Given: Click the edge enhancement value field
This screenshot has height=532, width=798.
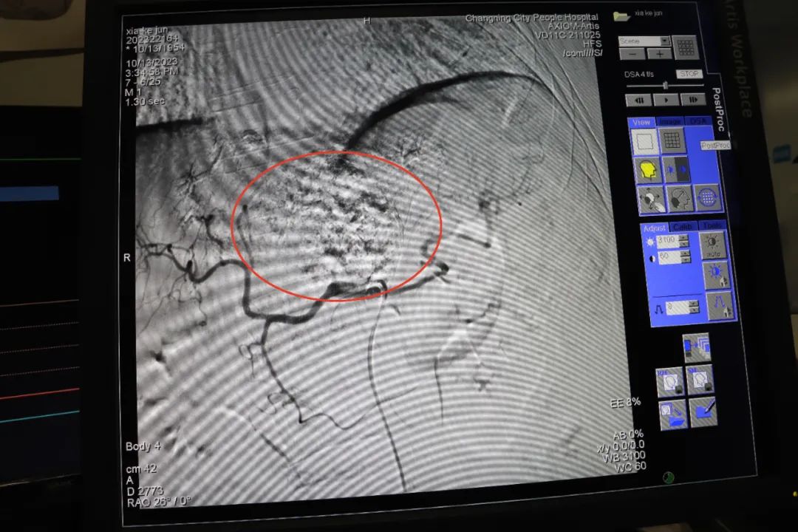Looking at the screenshot, I should pyautogui.click(x=678, y=307).
